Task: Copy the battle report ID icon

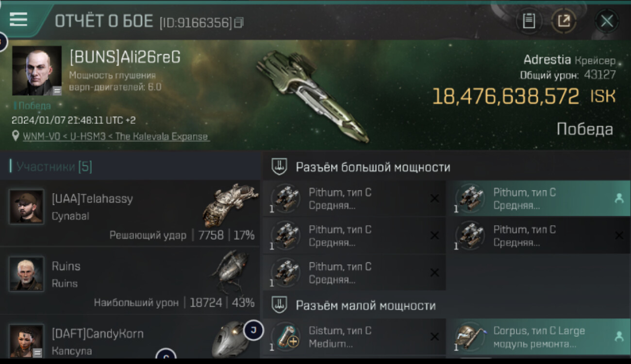Action: 238,23
